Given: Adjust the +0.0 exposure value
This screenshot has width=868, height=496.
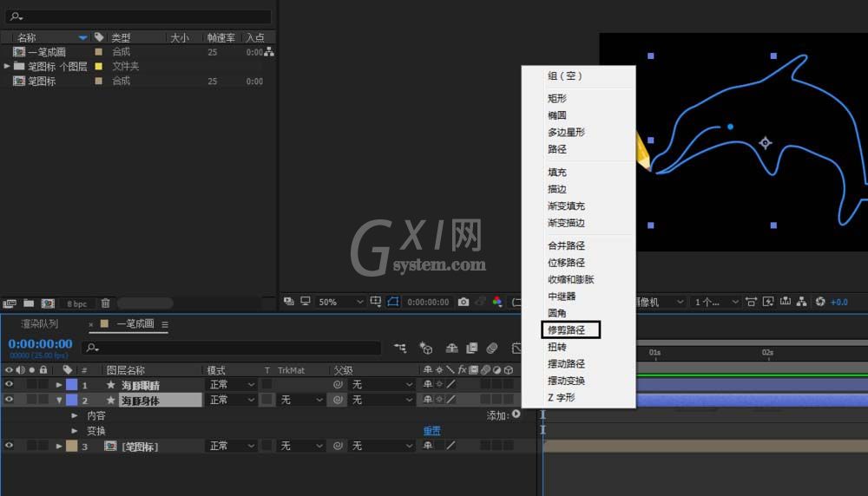Looking at the screenshot, I should pyautogui.click(x=838, y=302).
